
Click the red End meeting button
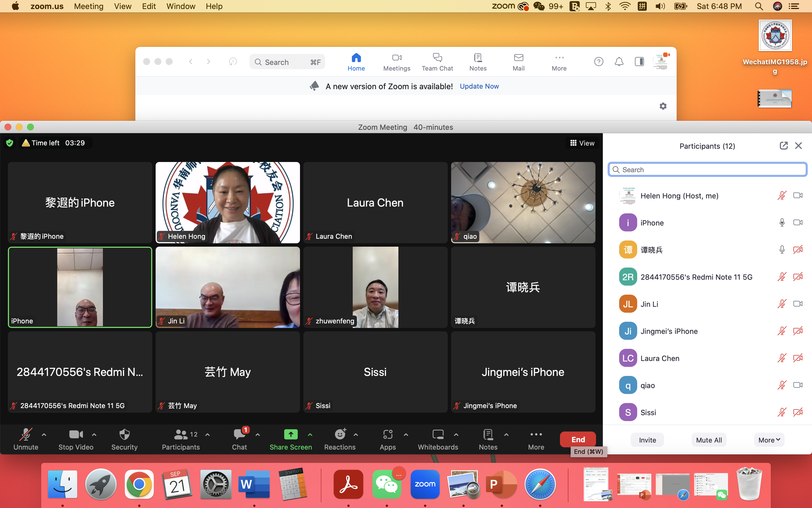coord(578,439)
